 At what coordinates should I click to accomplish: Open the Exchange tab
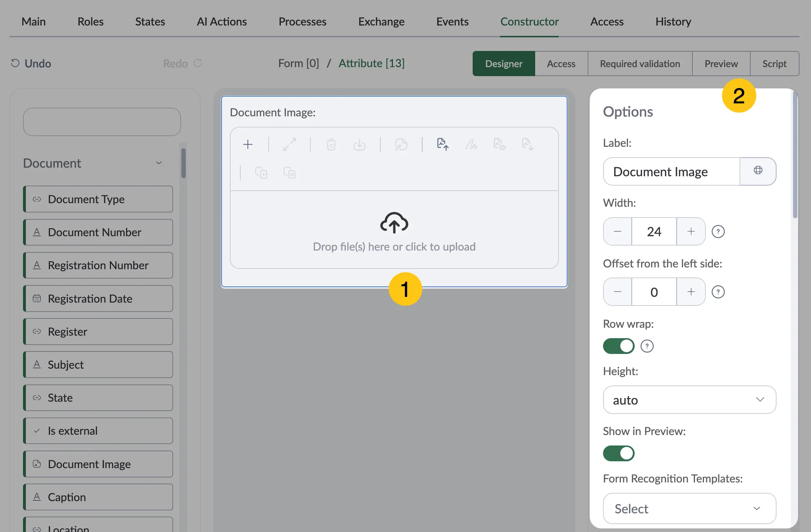tap(381, 22)
